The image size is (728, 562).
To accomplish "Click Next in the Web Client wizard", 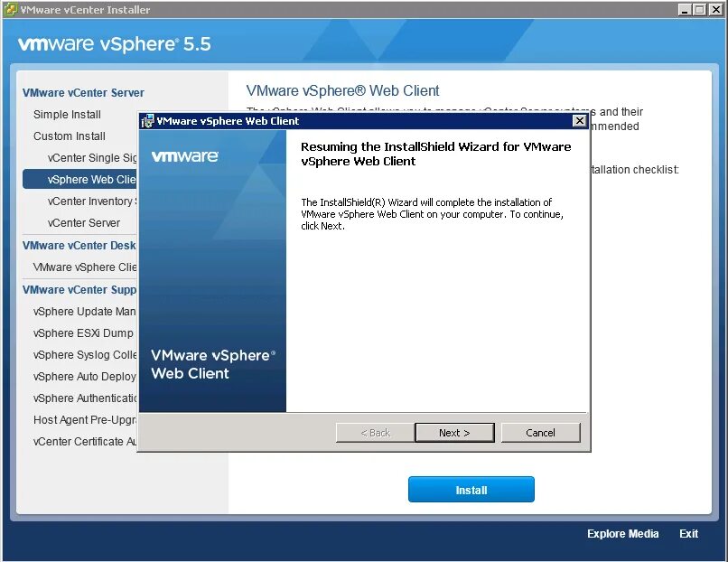I will coord(454,433).
